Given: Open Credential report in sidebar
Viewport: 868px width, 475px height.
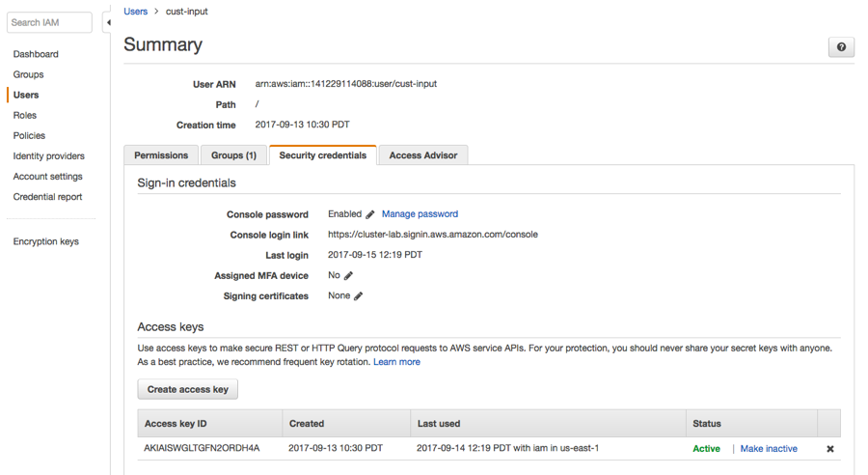Looking at the screenshot, I should (47, 197).
